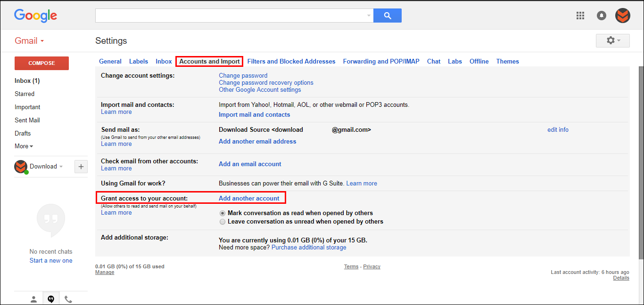This screenshot has width=644, height=305.
Task: Select Mark conversation as read radio button
Action: [x=223, y=213]
